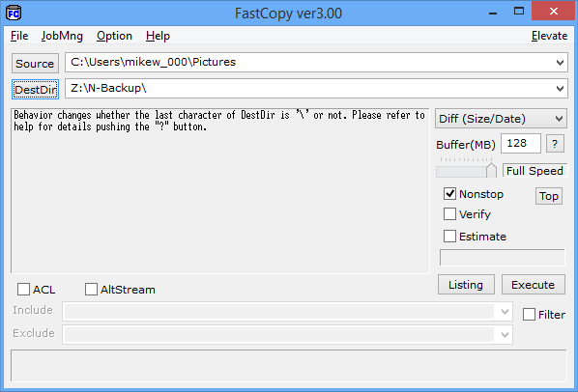The image size is (578, 392).
Task: Open the Diff (Size/Date) copy mode dropdown
Action: pos(501,119)
